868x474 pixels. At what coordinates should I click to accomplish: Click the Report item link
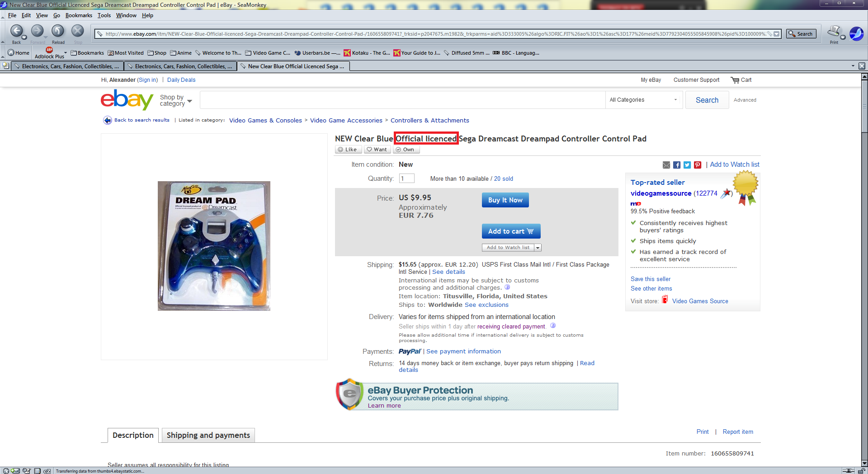(738, 432)
